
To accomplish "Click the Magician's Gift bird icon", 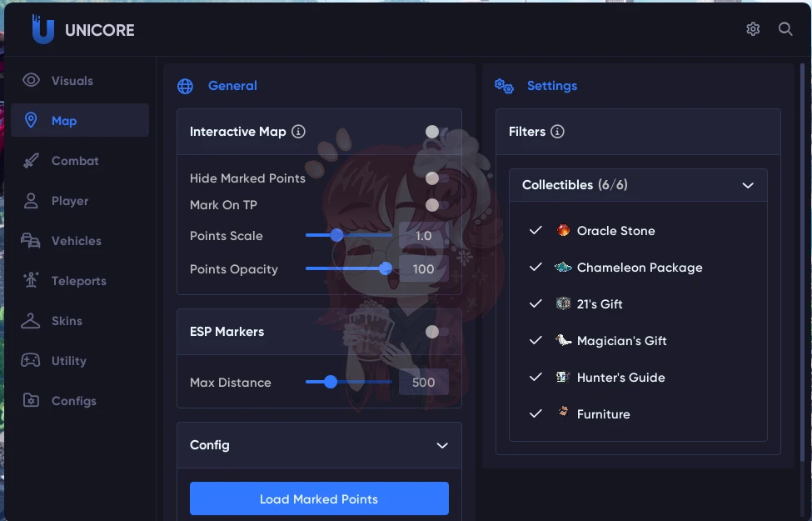I will (x=563, y=340).
